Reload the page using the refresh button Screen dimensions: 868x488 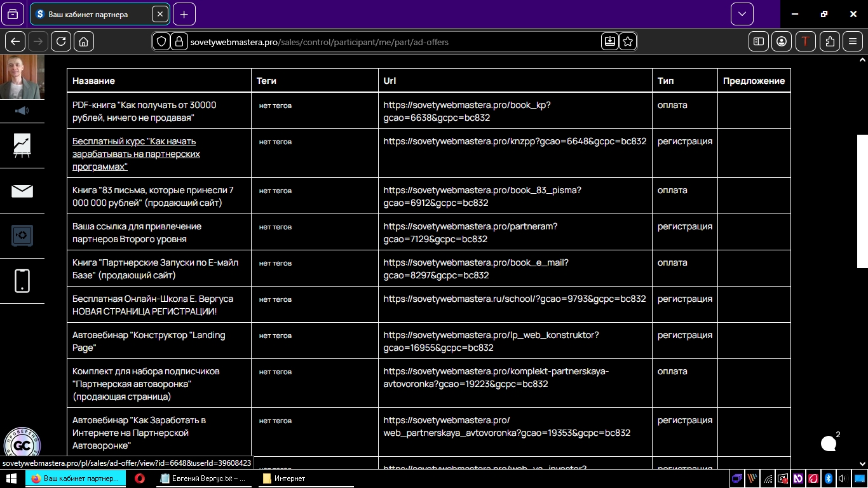[x=61, y=41]
